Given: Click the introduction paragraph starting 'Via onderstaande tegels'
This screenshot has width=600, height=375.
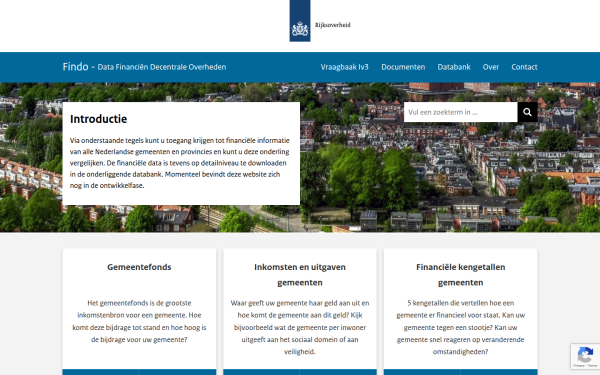Looking at the screenshot, I should tap(179, 163).
